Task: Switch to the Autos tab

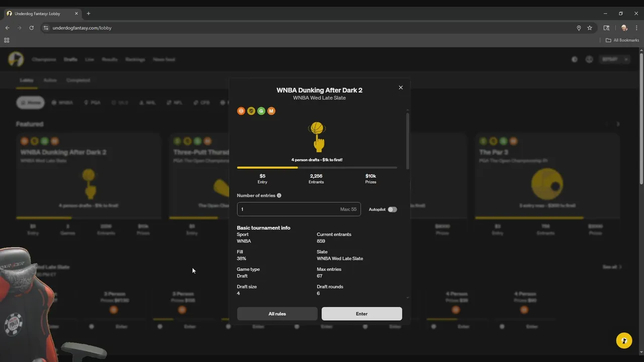Action: [x=50, y=80]
